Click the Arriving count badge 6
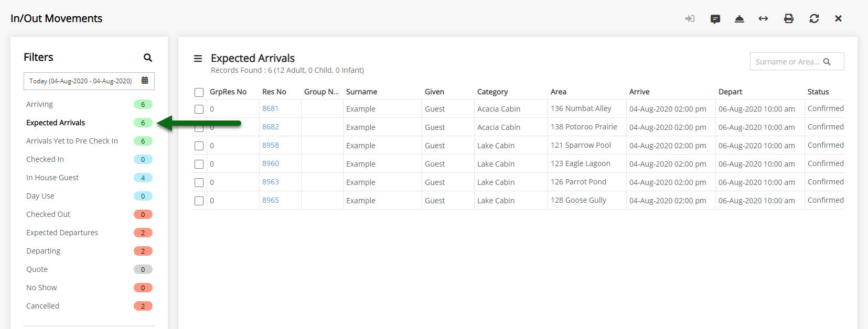The width and height of the screenshot is (868, 329). pos(143,104)
